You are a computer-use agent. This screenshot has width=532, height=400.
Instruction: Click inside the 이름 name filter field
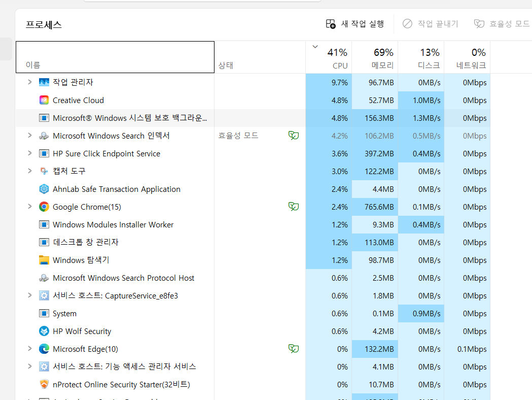pyautogui.click(x=115, y=57)
